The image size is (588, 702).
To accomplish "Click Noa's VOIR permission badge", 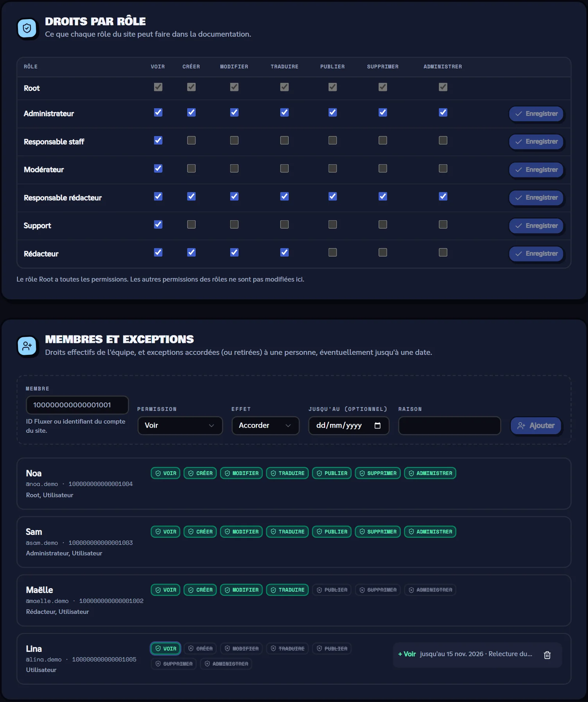I will click(x=165, y=473).
